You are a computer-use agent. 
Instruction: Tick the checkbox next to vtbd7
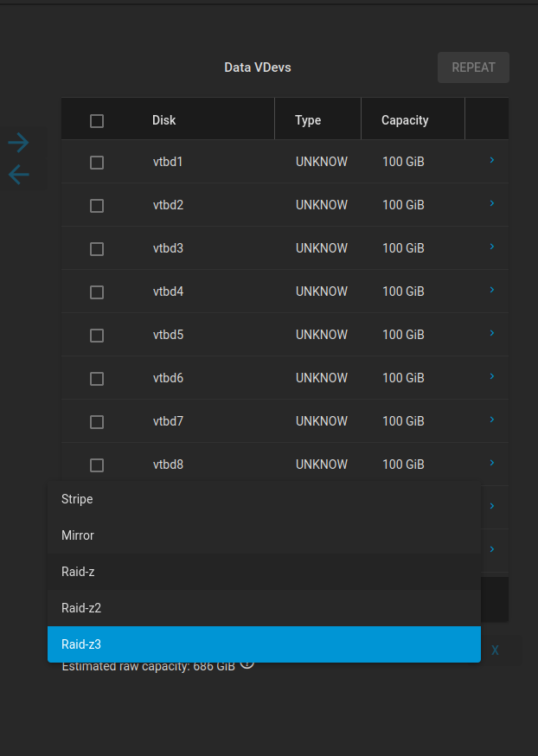tap(97, 422)
